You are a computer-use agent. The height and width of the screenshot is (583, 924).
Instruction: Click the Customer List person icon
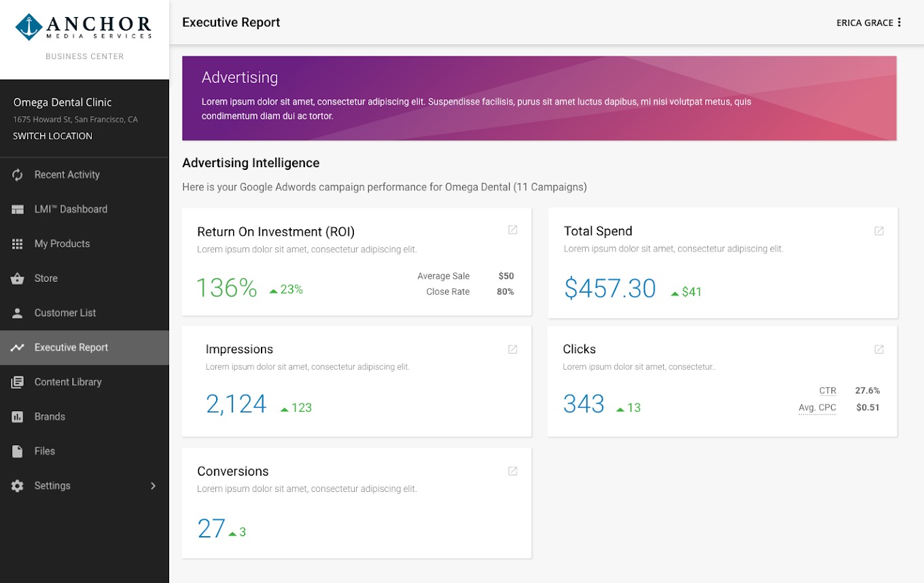[x=18, y=313]
